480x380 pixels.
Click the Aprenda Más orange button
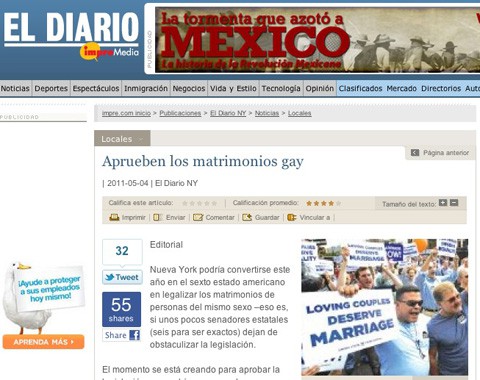click(43, 342)
